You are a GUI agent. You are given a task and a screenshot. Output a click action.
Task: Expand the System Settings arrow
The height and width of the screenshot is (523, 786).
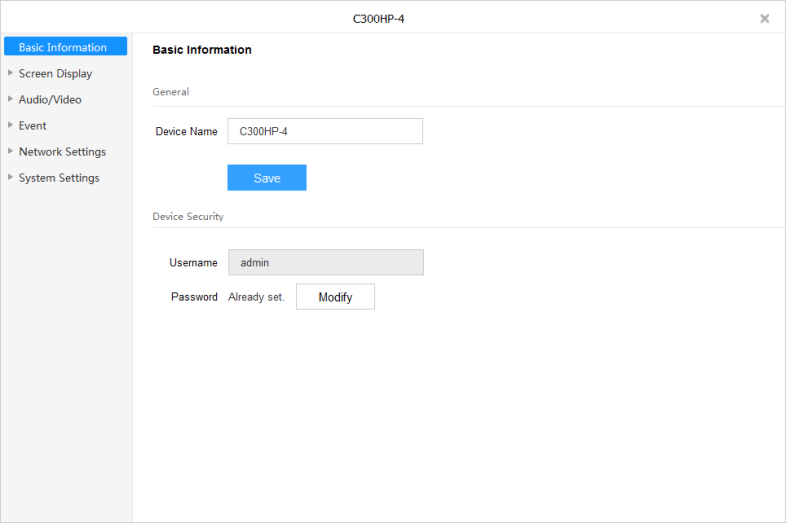10,177
